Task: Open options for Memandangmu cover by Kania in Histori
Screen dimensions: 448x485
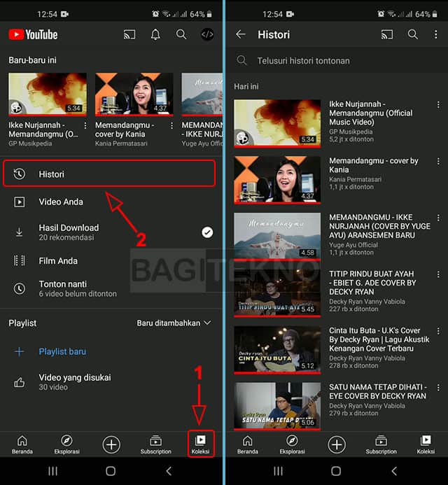Action: (438, 162)
